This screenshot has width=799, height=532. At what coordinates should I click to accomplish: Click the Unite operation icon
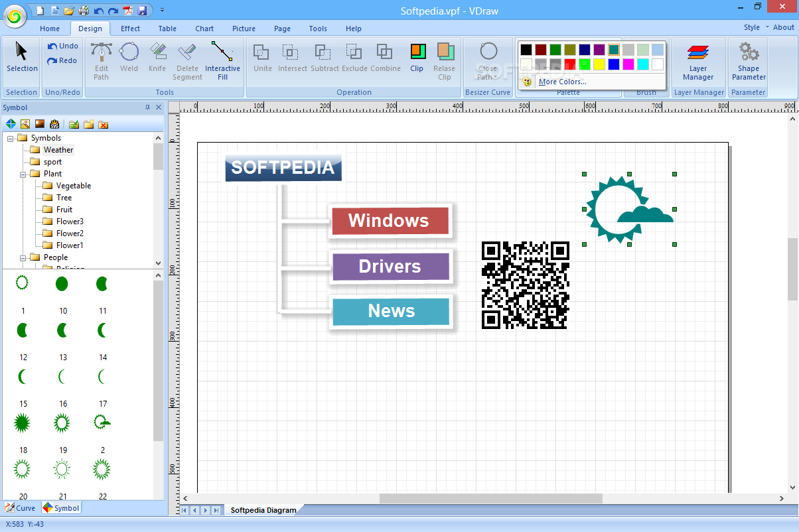pyautogui.click(x=263, y=57)
